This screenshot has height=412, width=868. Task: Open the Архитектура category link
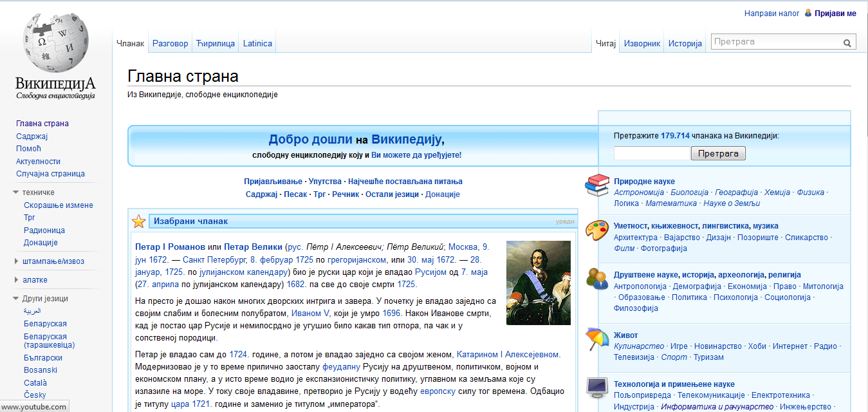pos(636,238)
